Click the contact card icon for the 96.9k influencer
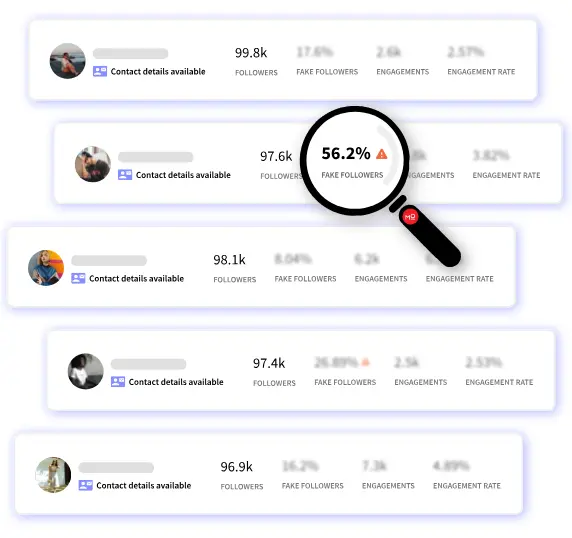This screenshot has height=538, width=572. 85,485
